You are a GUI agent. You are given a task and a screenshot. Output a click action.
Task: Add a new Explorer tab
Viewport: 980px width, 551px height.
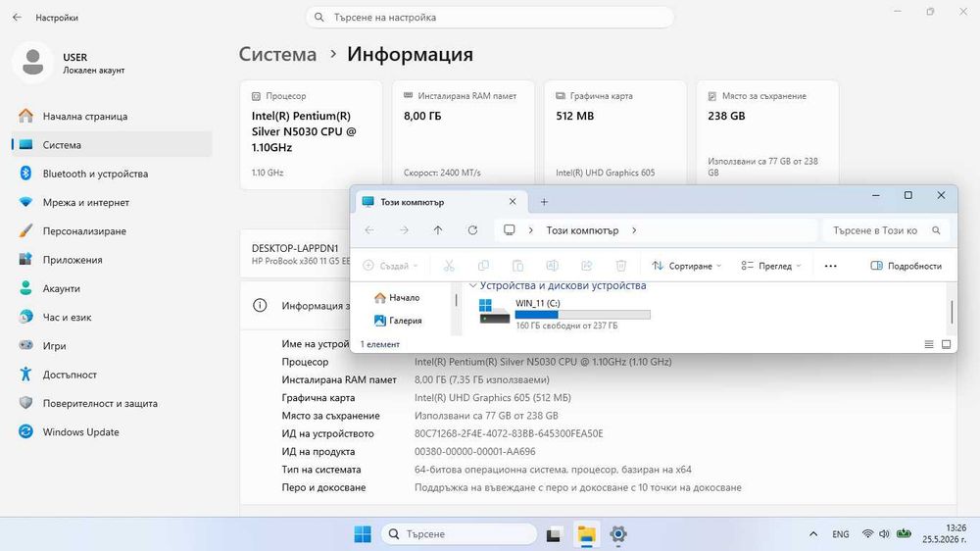[544, 202]
